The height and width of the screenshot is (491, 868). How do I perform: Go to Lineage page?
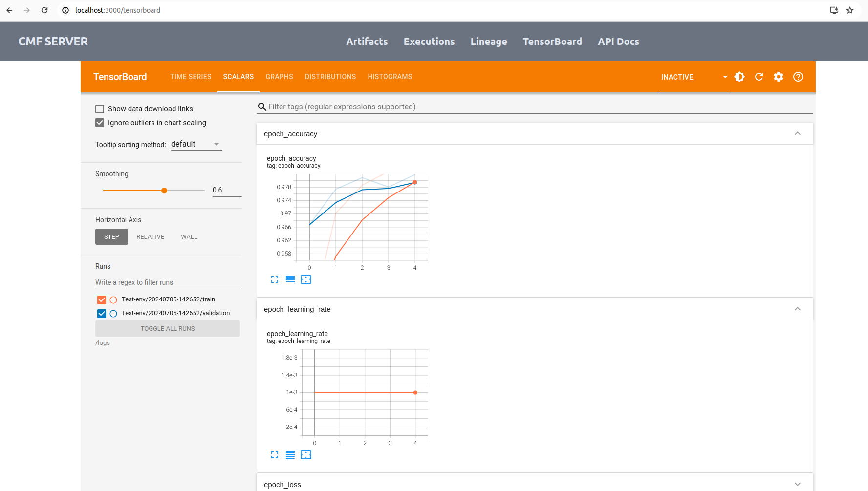coord(489,42)
